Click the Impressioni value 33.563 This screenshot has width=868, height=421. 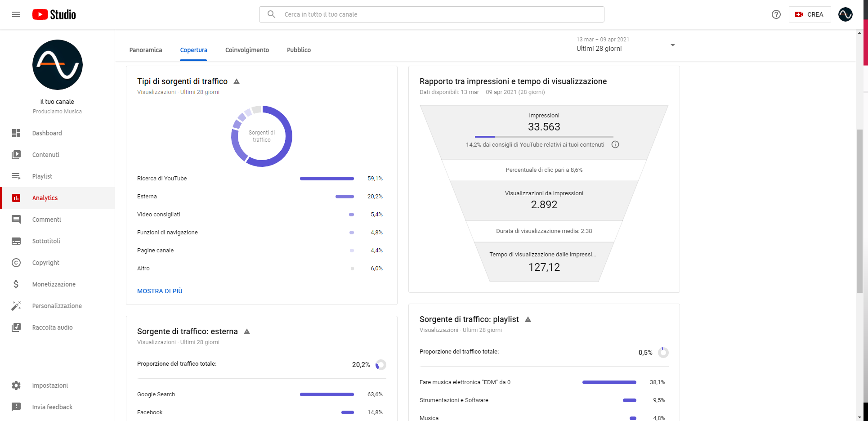click(x=544, y=127)
